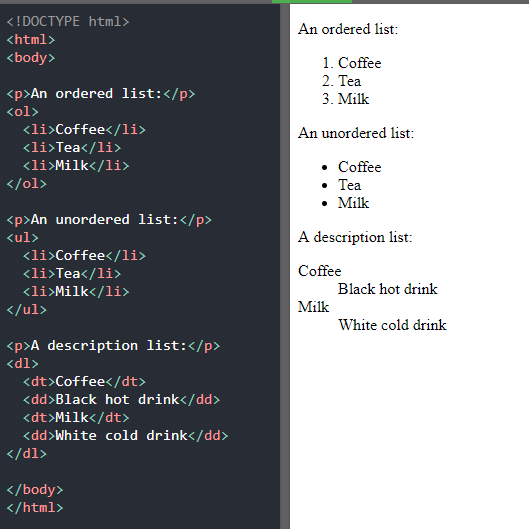Image resolution: width=529 pixels, height=529 pixels.
Task: Click "Black hot drink" in the output
Action: (388, 289)
